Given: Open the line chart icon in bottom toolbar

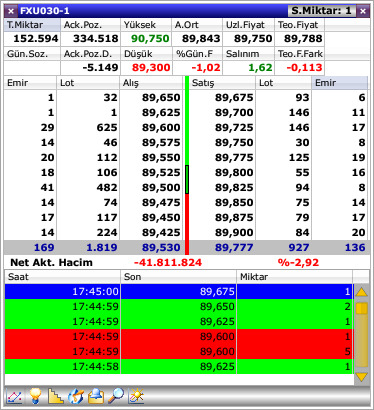Looking at the screenshot, I should tap(14, 396).
